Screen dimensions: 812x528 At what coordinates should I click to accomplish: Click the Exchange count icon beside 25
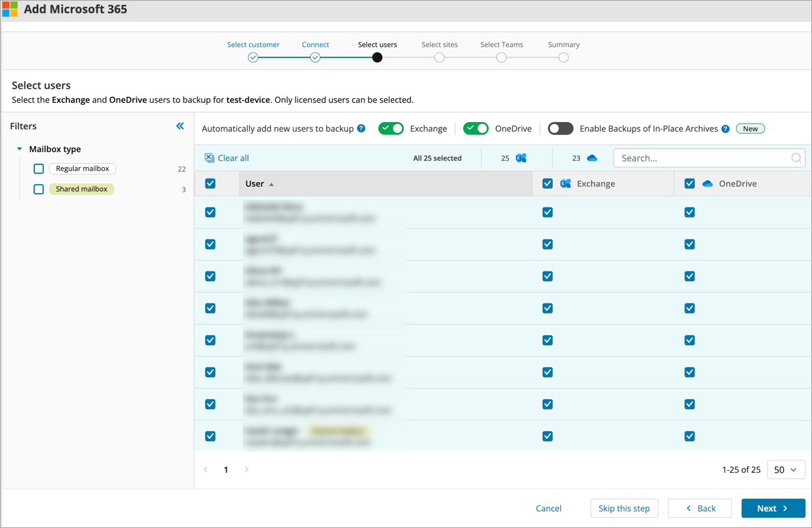[x=521, y=158]
